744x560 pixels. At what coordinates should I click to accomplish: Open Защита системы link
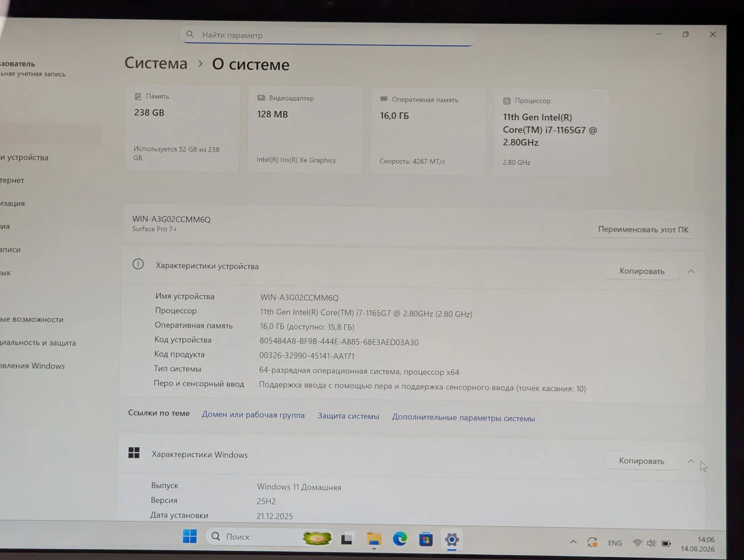click(x=348, y=416)
